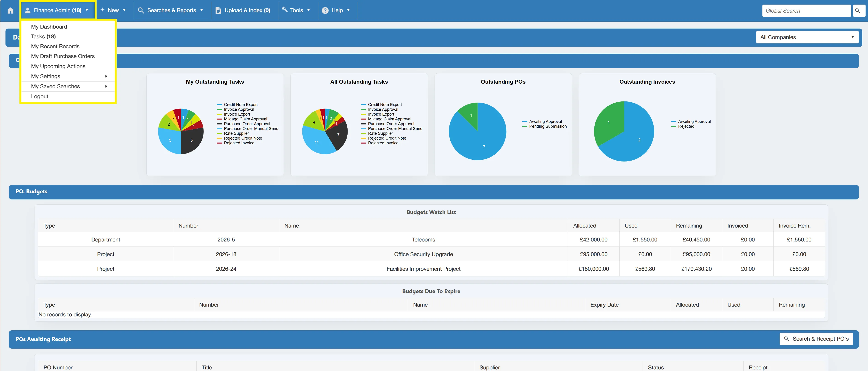Screen dimensions: 868x371
Task: Click the PO Number column header
Action: 58,367
